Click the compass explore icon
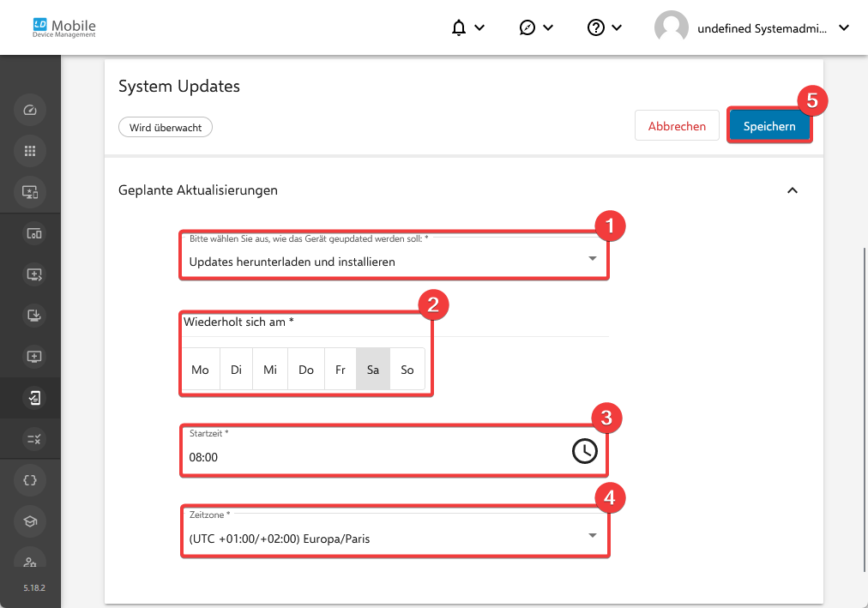This screenshot has width=868, height=608. tap(527, 27)
